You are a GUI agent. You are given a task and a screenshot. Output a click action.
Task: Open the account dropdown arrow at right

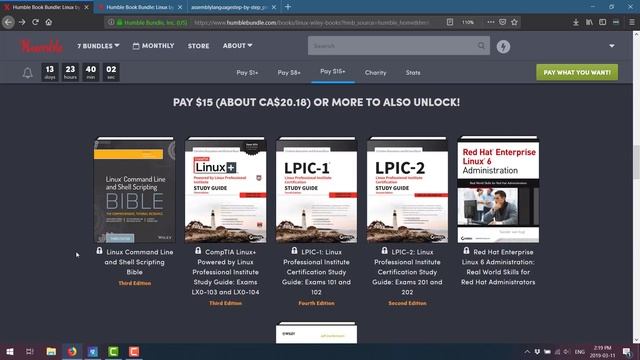(x=612, y=46)
